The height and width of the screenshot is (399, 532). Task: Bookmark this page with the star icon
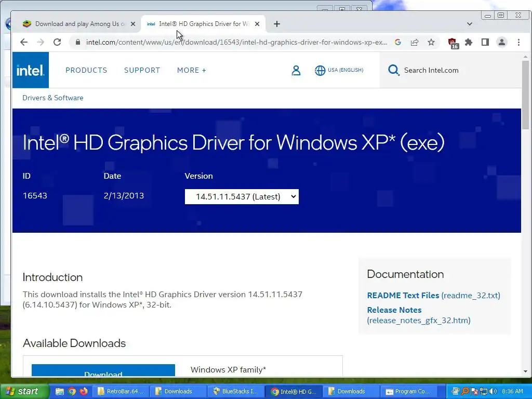click(431, 42)
